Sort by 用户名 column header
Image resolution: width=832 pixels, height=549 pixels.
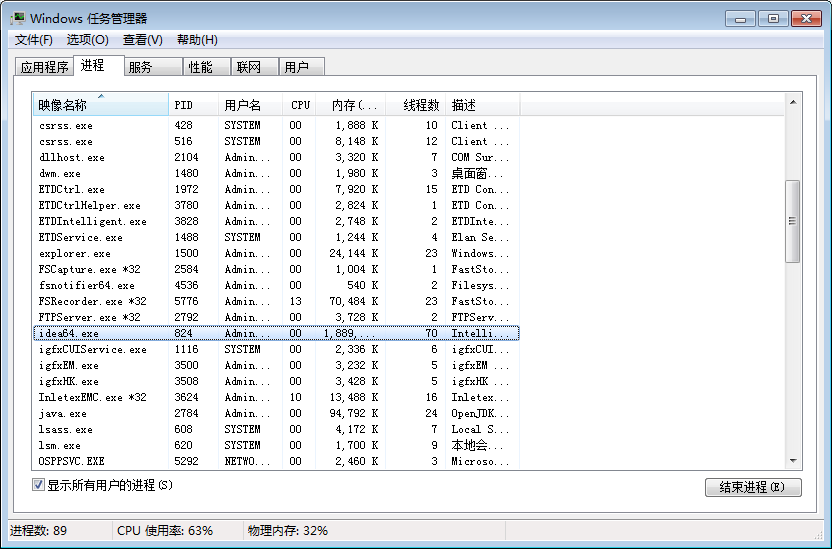[250, 104]
